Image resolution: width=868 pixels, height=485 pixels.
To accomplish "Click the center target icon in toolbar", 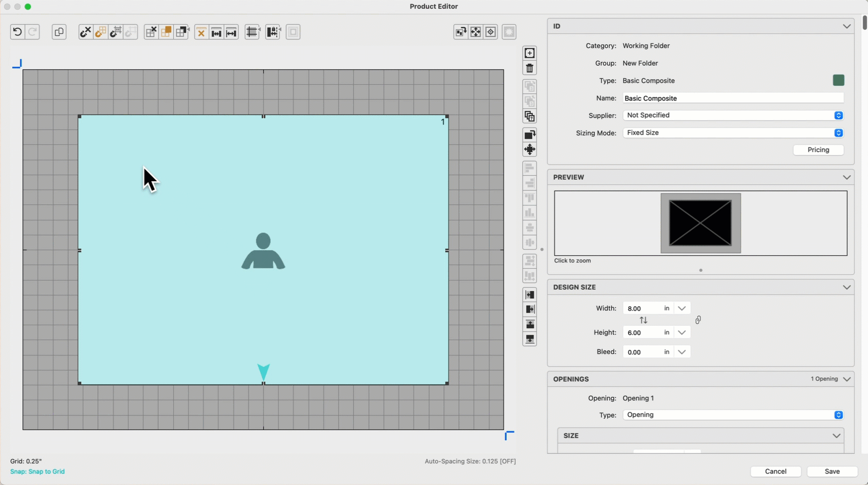I will click(x=491, y=32).
